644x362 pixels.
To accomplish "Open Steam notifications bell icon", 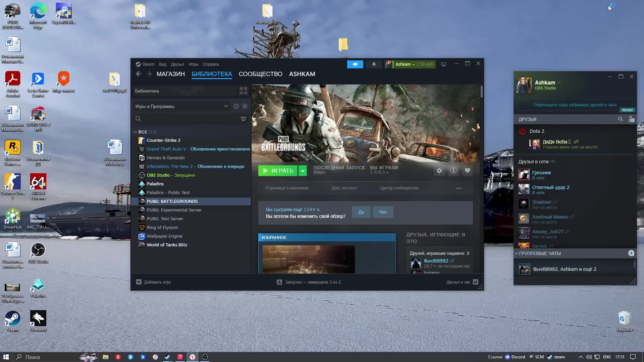I will click(x=374, y=64).
